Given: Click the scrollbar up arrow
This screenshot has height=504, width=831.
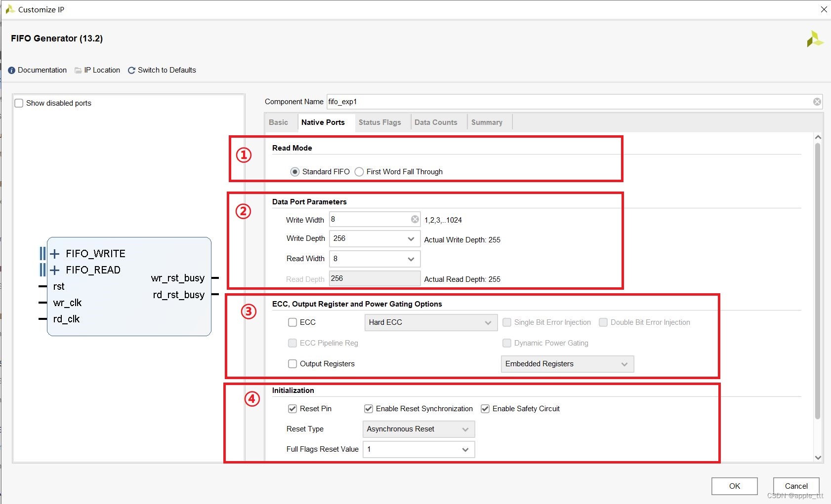Looking at the screenshot, I should click(x=818, y=137).
